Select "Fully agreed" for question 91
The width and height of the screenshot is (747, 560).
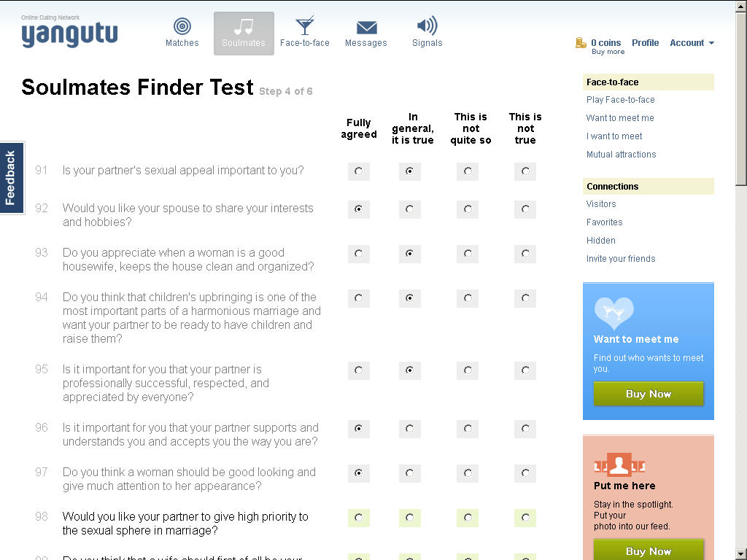(x=358, y=171)
